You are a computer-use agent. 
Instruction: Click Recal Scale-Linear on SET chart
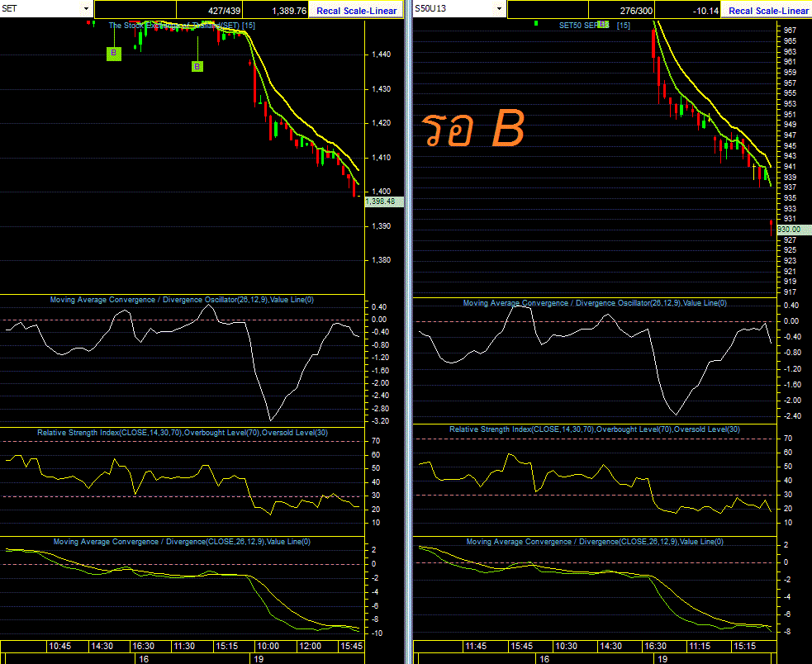tap(356, 11)
